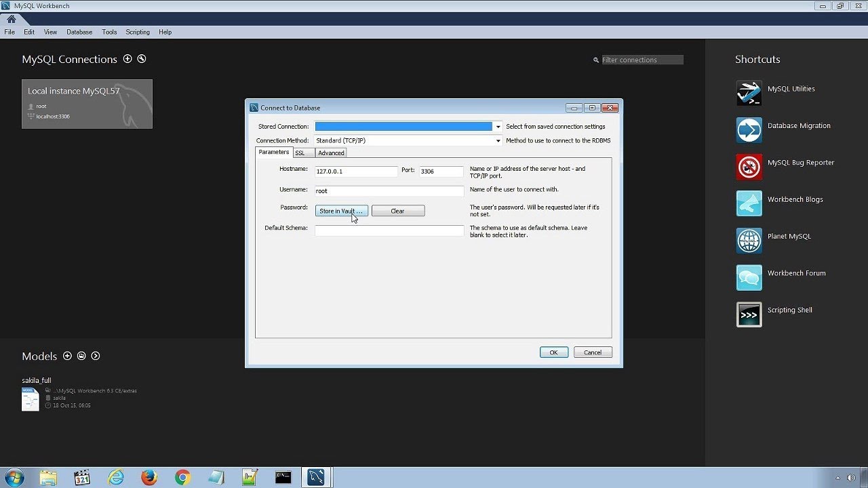Click the Hostname input field

pyautogui.click(x=356, y=171)
